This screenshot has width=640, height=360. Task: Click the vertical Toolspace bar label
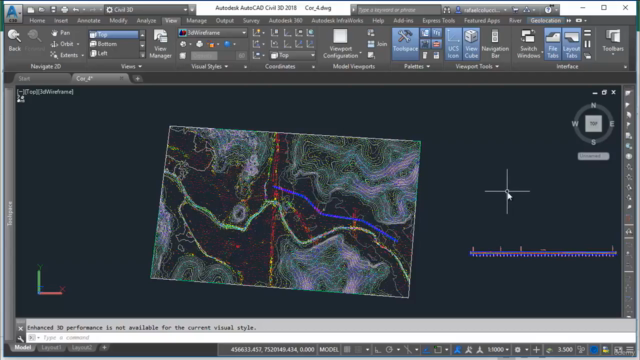point(10,213)
